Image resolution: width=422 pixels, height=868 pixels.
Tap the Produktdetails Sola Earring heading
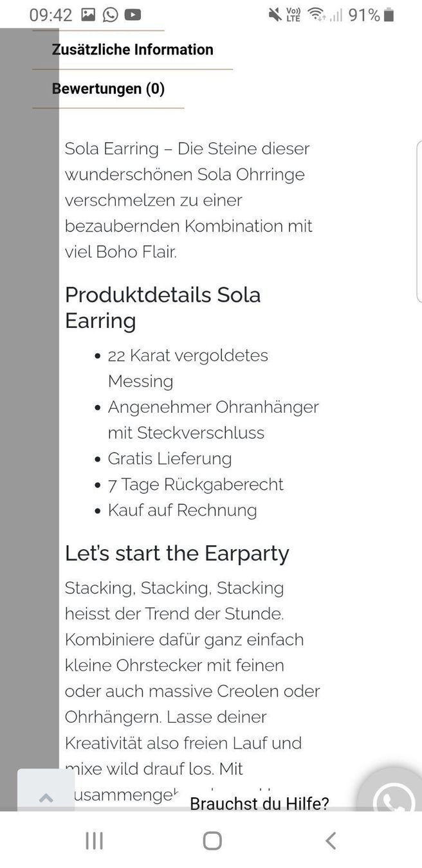(x=163, y=307)
